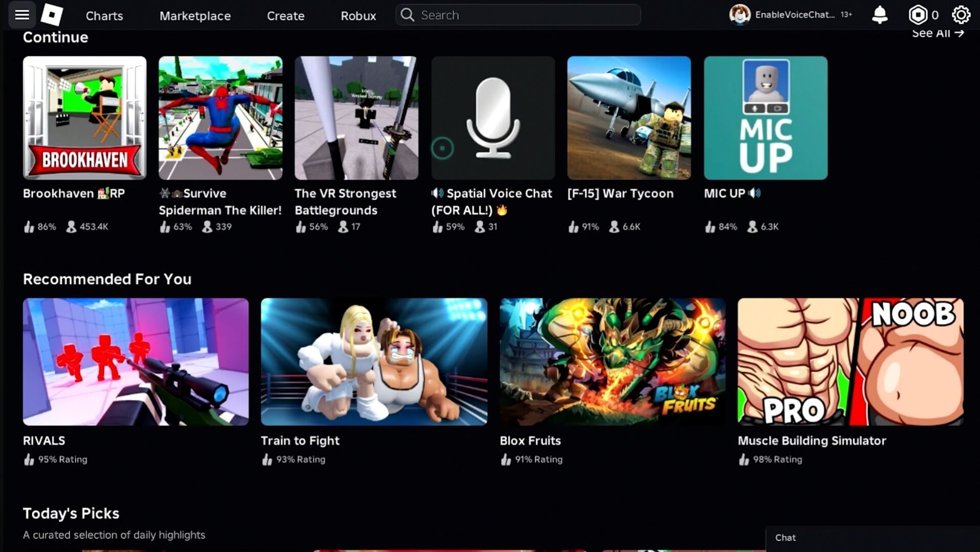Click the EnableVoiceChat avatar picture
This screenshot has width=980, height=552.
point(740,15)
